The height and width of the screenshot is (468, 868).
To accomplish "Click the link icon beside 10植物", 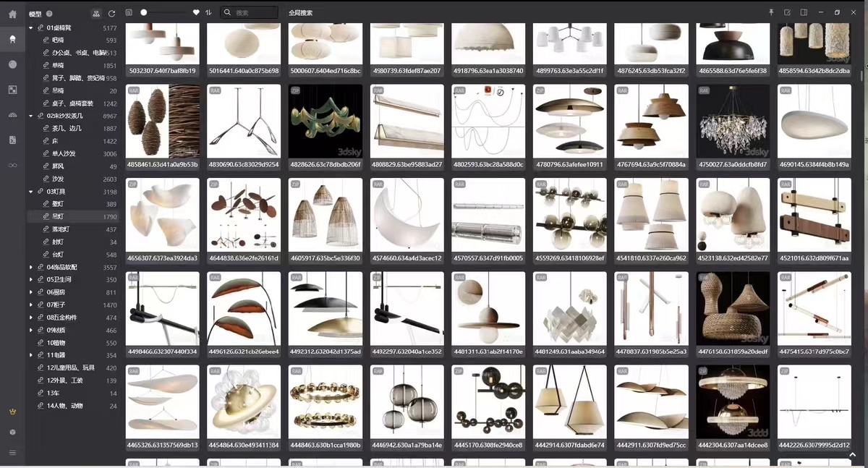I will point(41,343).
